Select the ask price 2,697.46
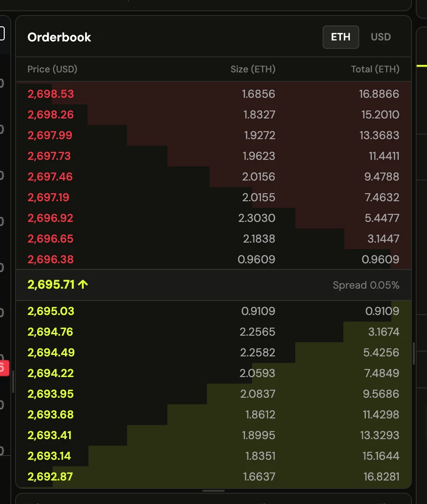The height and width of the screenshot is (504, 427). (50, 176)
